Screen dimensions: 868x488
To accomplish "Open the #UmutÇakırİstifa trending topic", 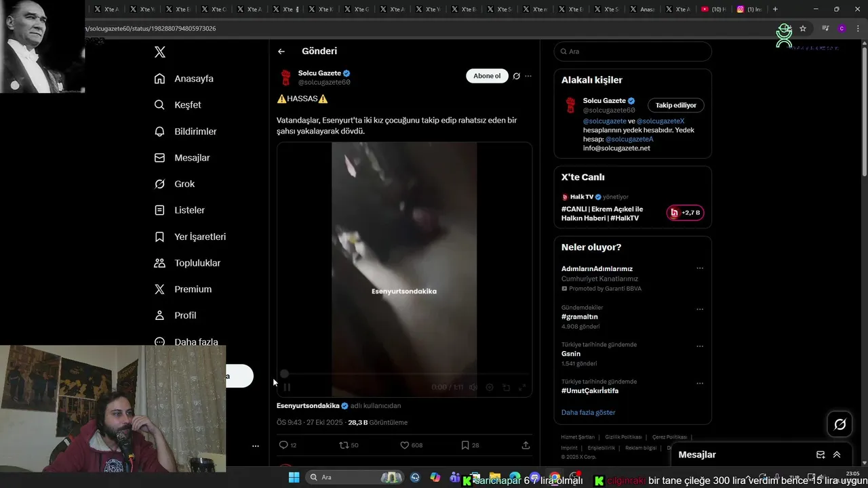I will 590,391.
